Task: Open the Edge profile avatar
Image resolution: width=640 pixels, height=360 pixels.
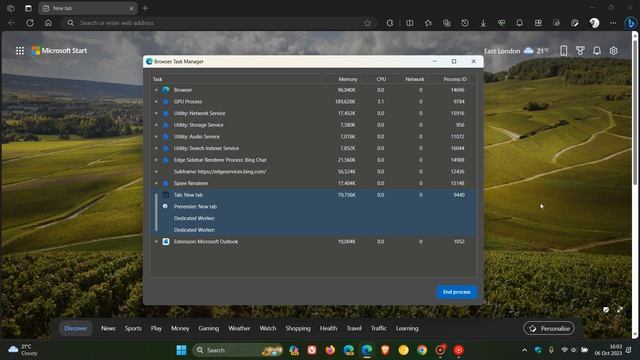Action: coord(594,23)
